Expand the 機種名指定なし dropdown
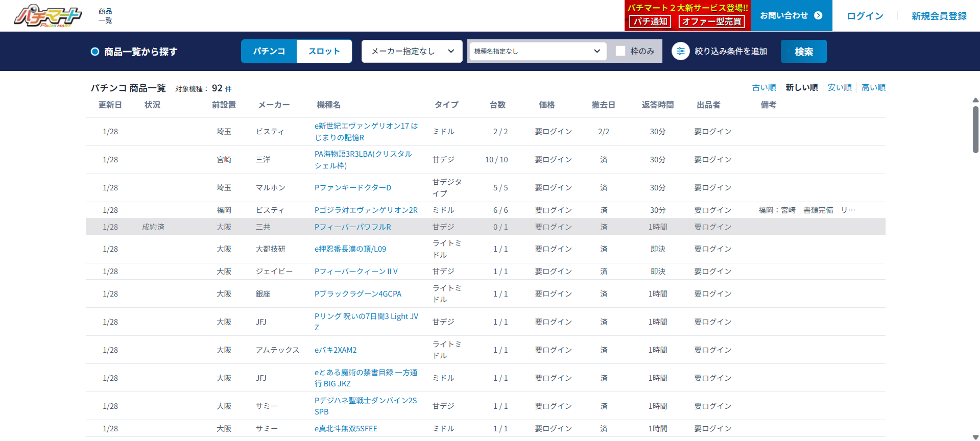 [x=537, y=51]
